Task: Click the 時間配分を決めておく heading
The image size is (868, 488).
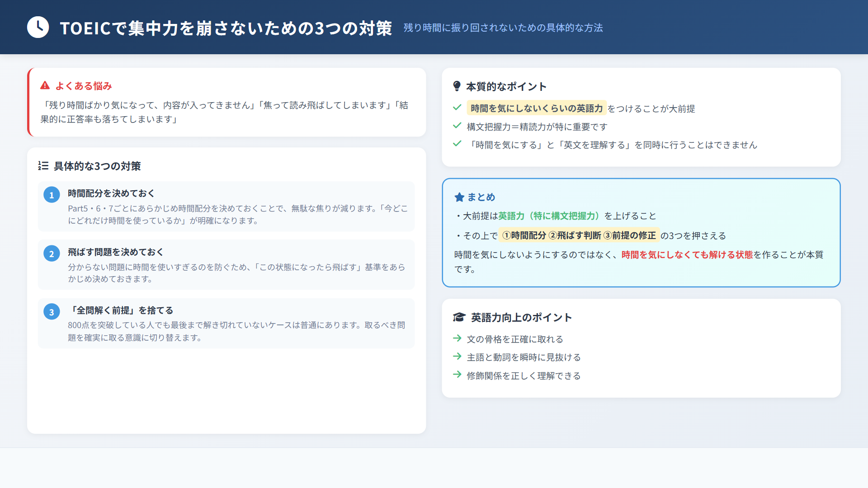Action: pos(111,193)
